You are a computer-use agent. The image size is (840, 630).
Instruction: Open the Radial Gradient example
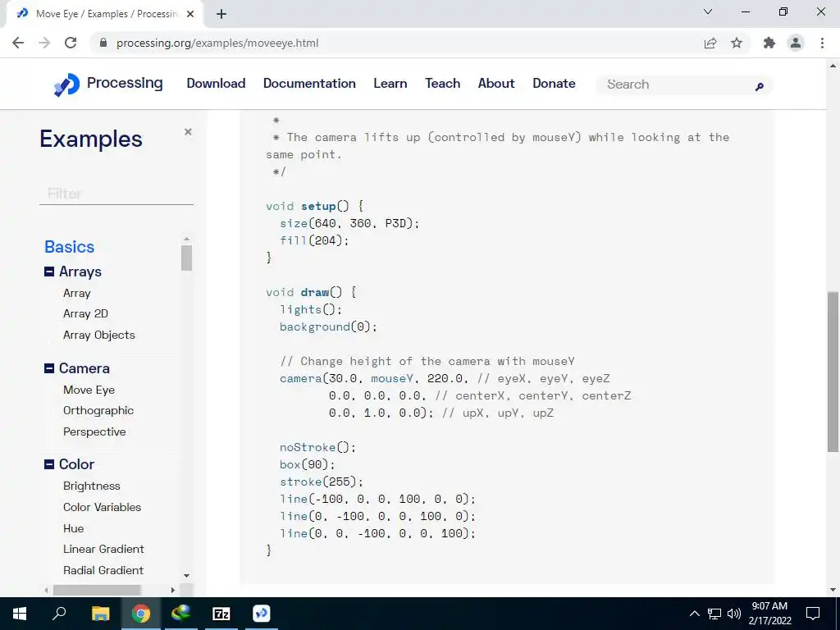point(103,570)
